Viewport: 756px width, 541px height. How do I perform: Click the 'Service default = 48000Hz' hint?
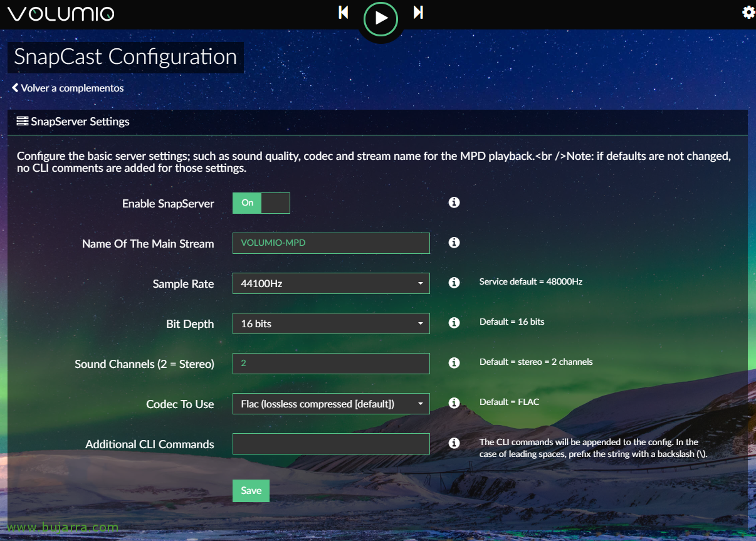pos(531,282)
